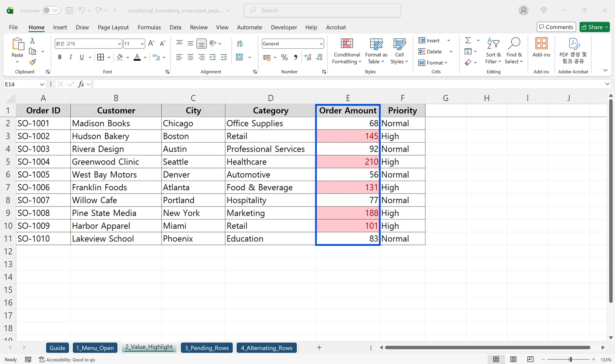Click the Percent Style icon
615x364 pixels.
pyautogui.click(x=284, y=57)
